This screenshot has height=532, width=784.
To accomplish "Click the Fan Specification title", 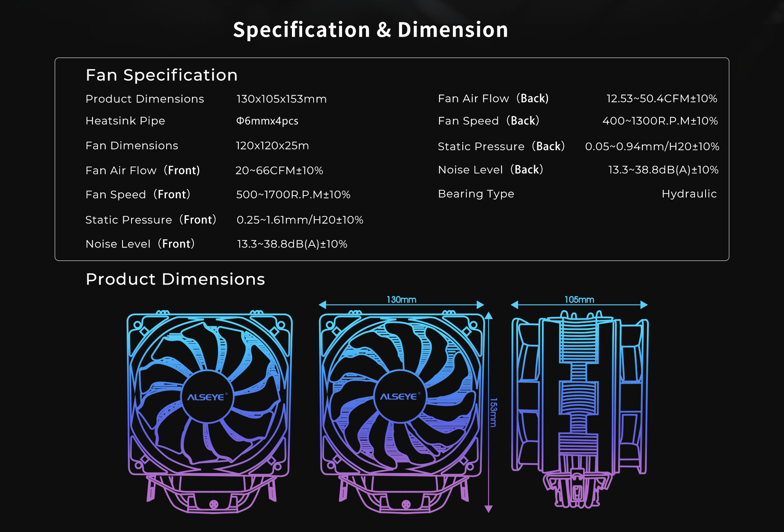I will click(x=162, y=75).
